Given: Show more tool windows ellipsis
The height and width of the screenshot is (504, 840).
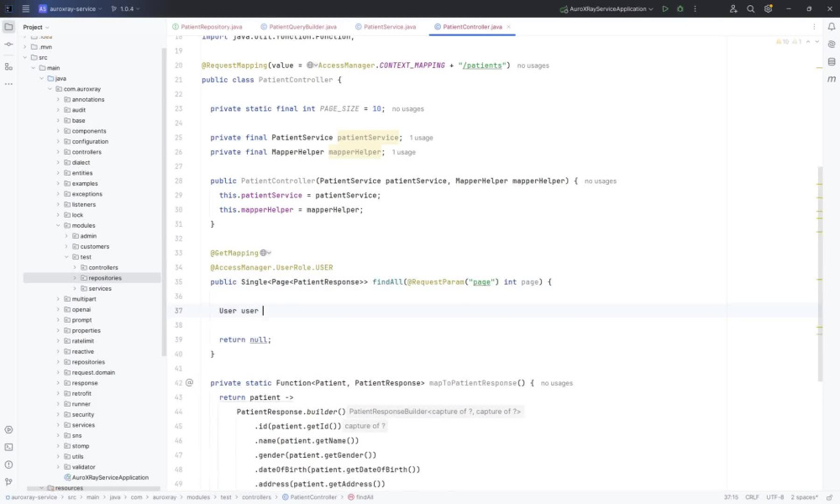Looking at the screenshot, I should [x=8, y=84].
